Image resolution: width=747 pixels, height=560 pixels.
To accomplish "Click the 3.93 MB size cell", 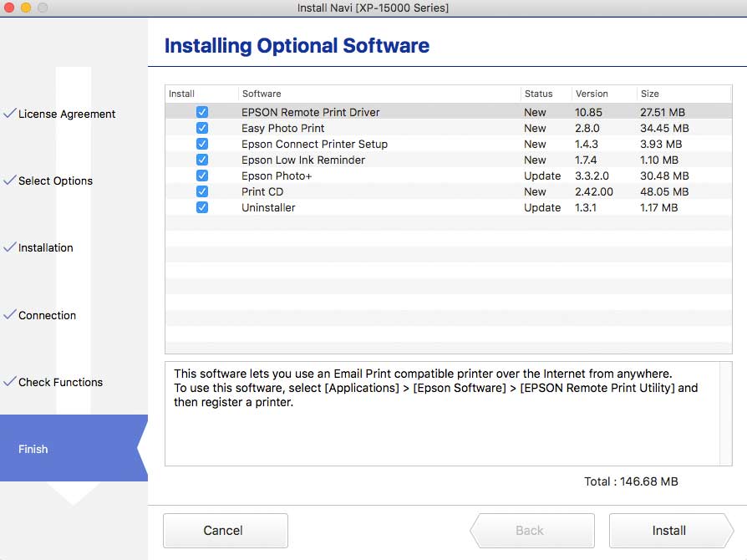I will click(x=661, y=144).
